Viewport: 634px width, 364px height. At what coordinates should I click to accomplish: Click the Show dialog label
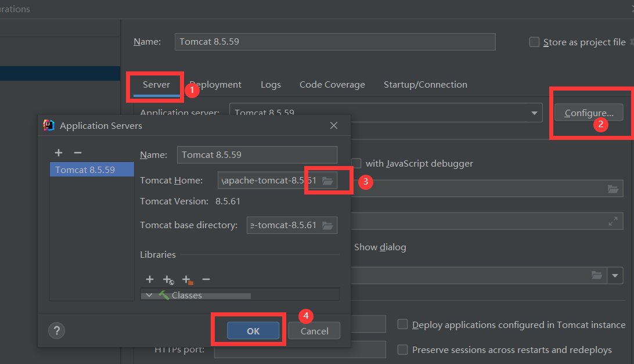(x=380, y=247)
